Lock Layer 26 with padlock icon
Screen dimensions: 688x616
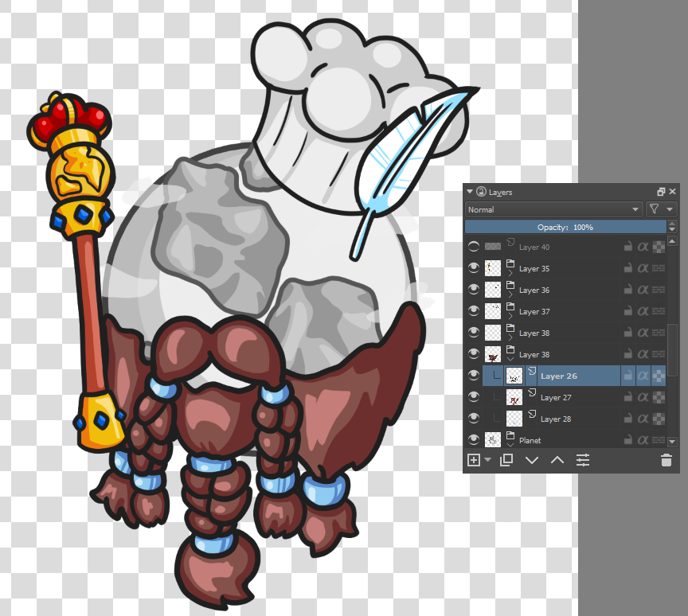coord(628,376)
